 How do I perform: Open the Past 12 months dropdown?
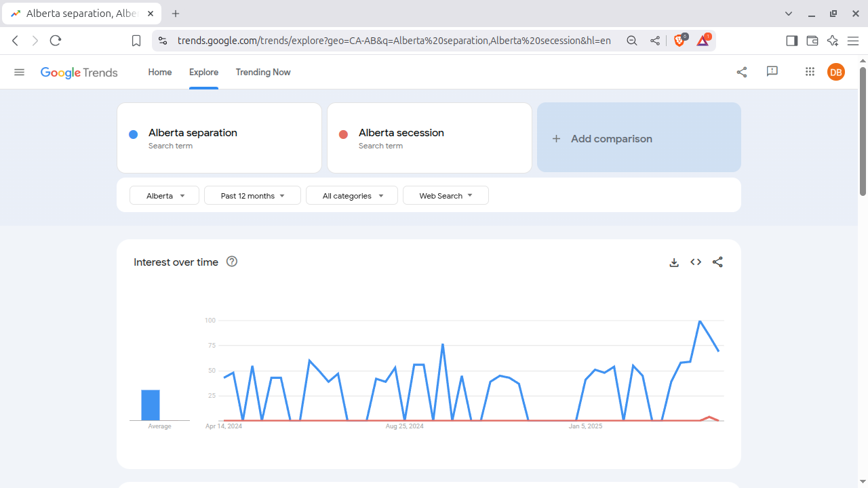(x=252, y=196)
